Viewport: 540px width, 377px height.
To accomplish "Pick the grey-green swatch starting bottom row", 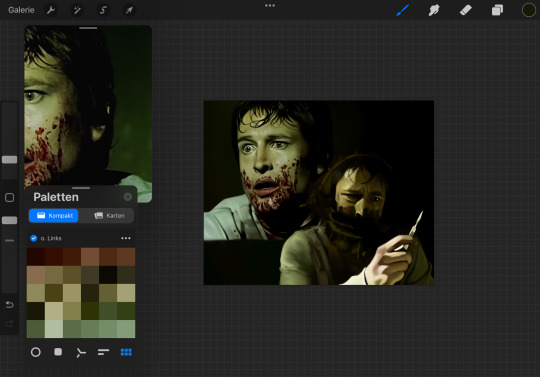I will coord(36,329).
